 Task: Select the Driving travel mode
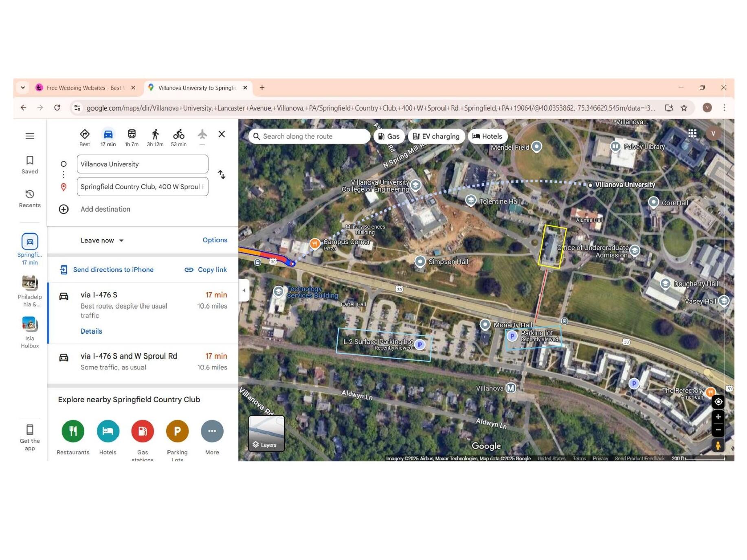(108, 138)
